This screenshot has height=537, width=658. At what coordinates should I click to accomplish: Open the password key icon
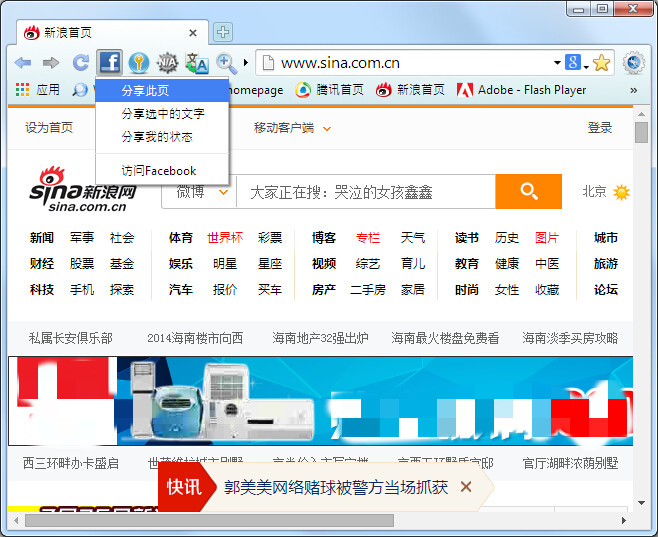(x=139, y=63)
